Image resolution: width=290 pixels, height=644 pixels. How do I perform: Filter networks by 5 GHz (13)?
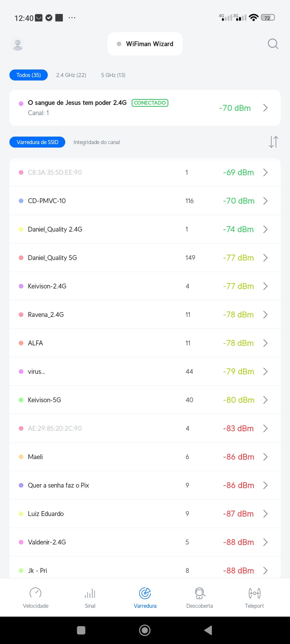tap(113, 75)
